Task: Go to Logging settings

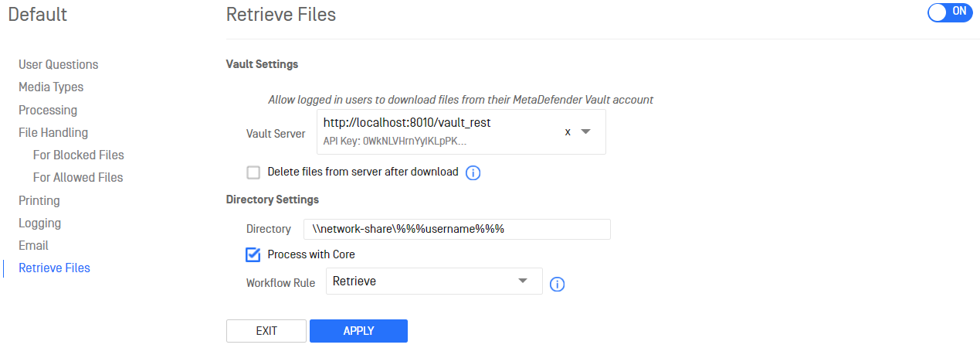Action: tap(40, 223)
